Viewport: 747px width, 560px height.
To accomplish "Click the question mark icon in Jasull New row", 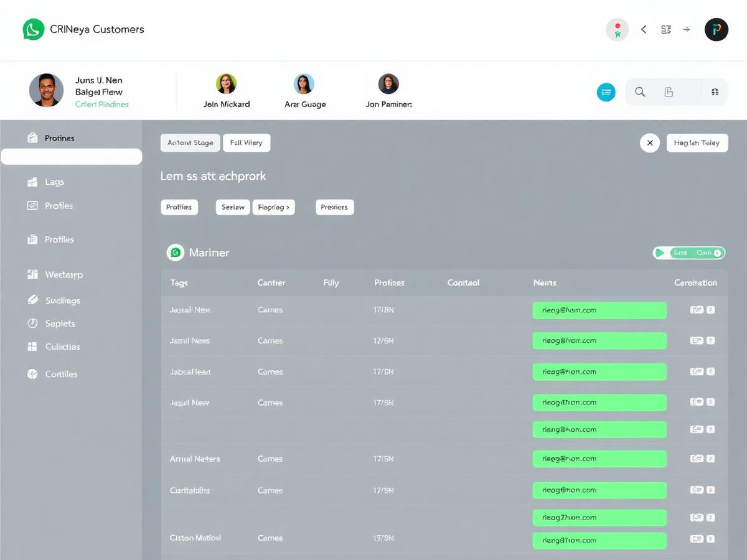I will [711, 402].
